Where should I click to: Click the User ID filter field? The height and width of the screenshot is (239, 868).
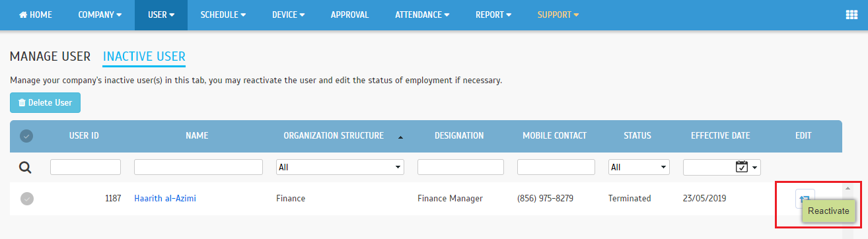tap(85, 167)
